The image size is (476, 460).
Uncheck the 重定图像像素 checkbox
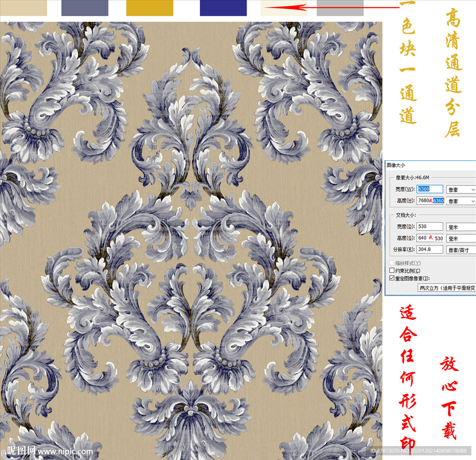pos(392,278)
